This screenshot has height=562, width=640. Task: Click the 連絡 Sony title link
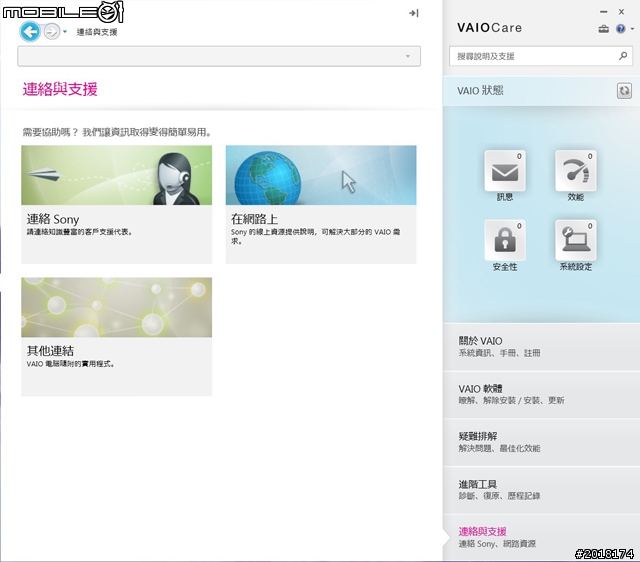53,219
